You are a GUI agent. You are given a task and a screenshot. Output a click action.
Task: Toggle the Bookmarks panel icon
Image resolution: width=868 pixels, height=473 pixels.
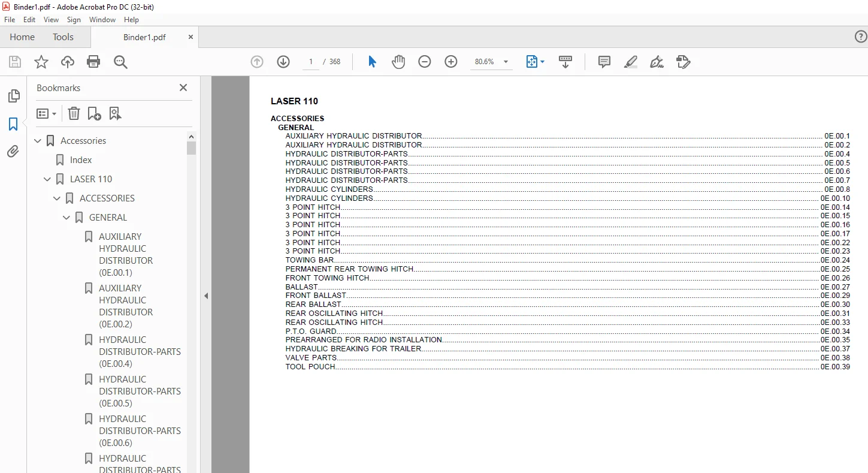[13, 124]
